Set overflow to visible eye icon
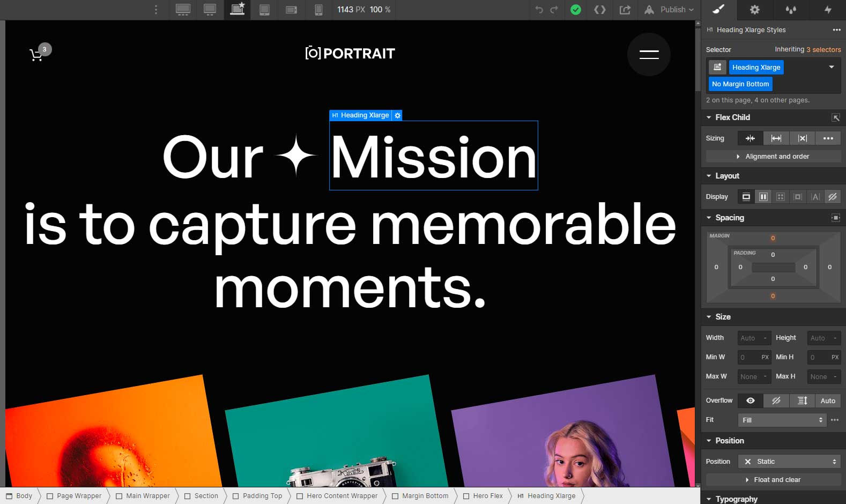The height and width of the screenshot is (504, 846). (751, 401)
